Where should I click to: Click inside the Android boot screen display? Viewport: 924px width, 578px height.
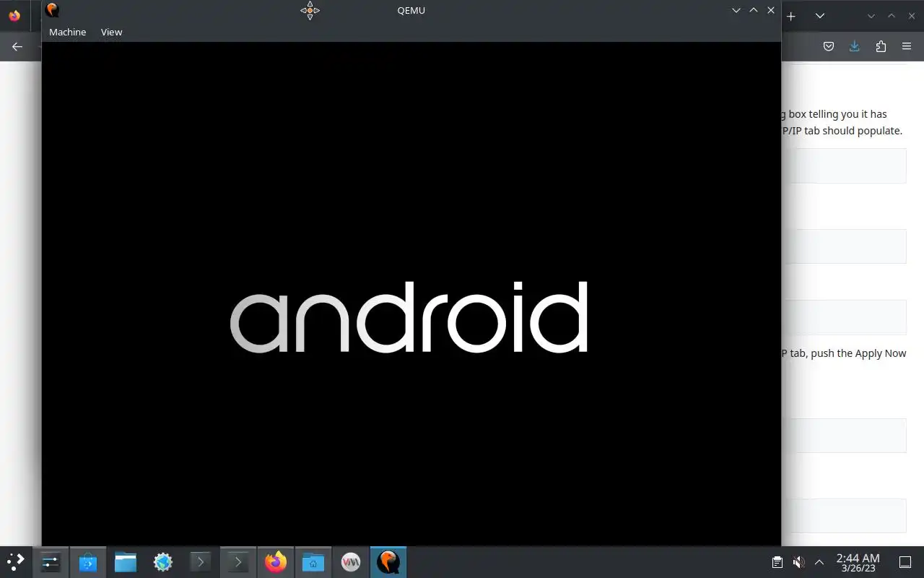point(411,293)
